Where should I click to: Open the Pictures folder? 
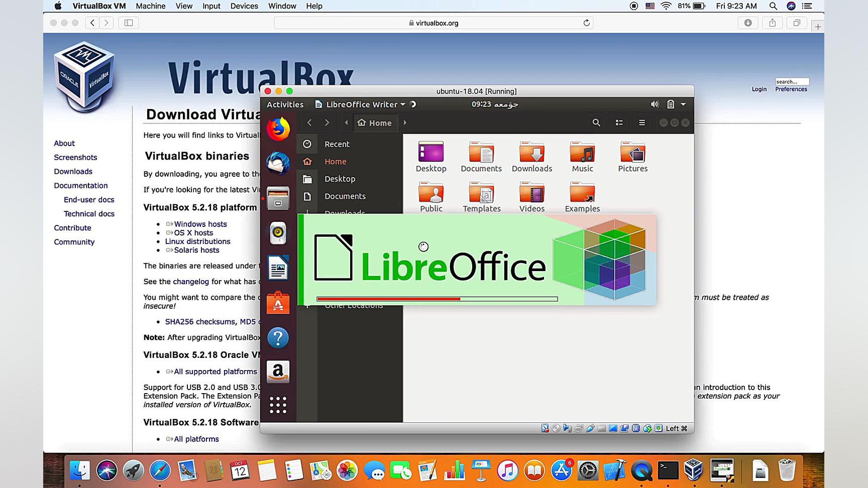[633, 156]
